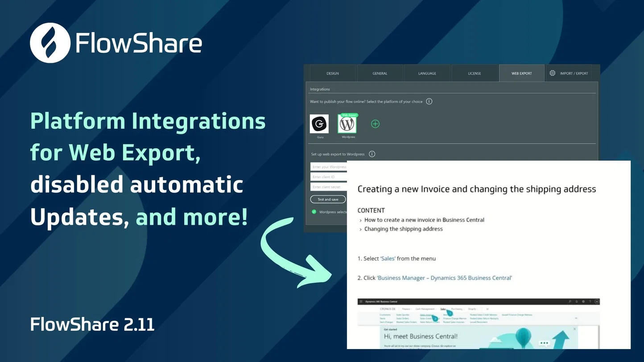Toggle the green Wordpress selected checkmark
644x362 pixels.
point(314,212)
